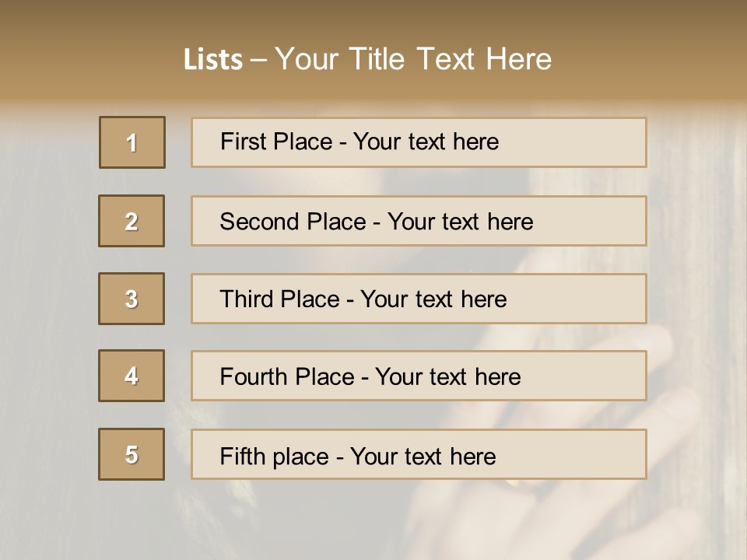Click the 'Fifth place' text box
The image size is (747, 560).
pos(419,454)
